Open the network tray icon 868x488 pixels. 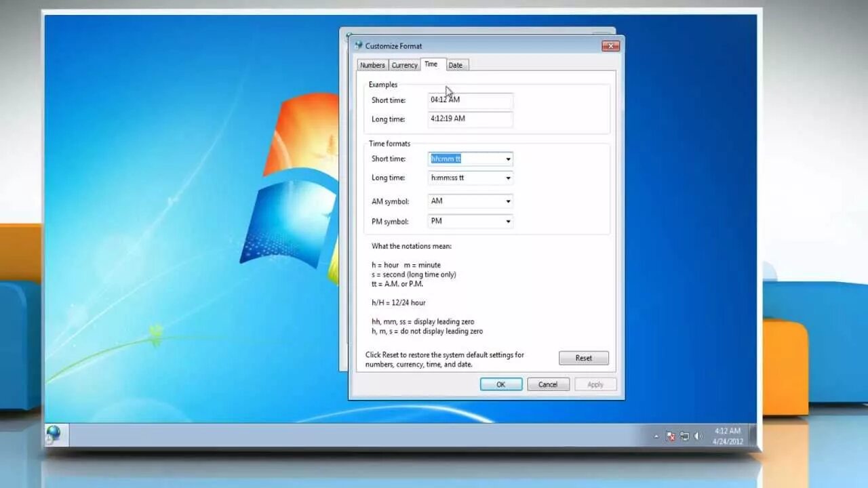[x=685, y=436]
